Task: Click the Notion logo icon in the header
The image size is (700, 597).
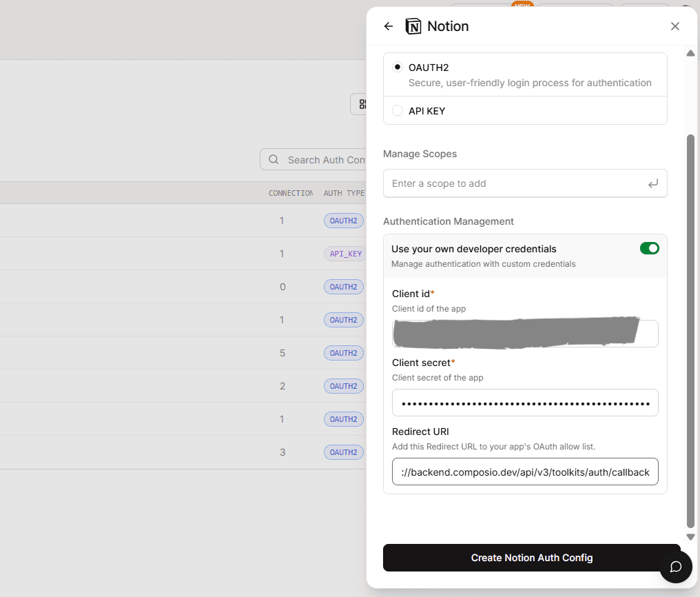Action: click(x=413, y=26)
